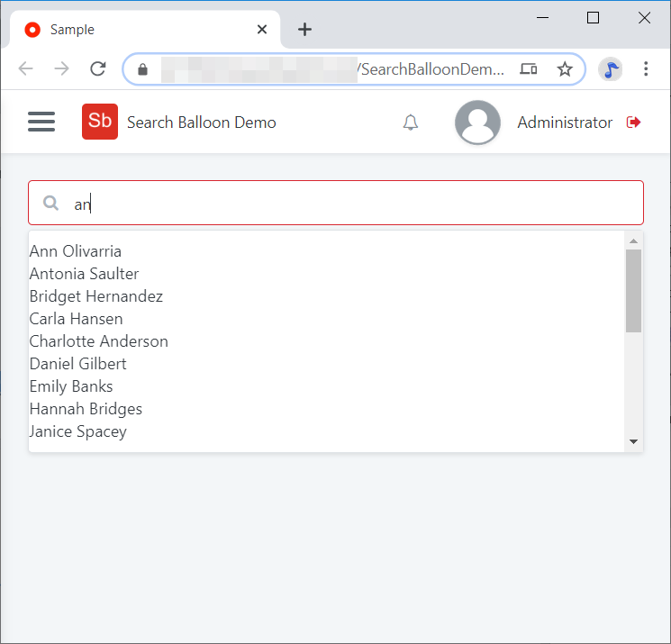
Task: Click the user avatar picture
Action: click(x=477, y=122)
